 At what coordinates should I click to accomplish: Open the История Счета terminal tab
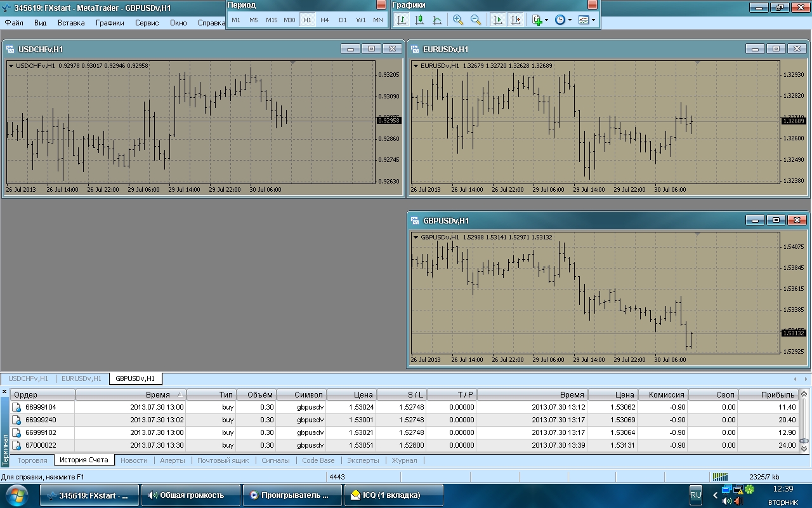click(84, 460)
